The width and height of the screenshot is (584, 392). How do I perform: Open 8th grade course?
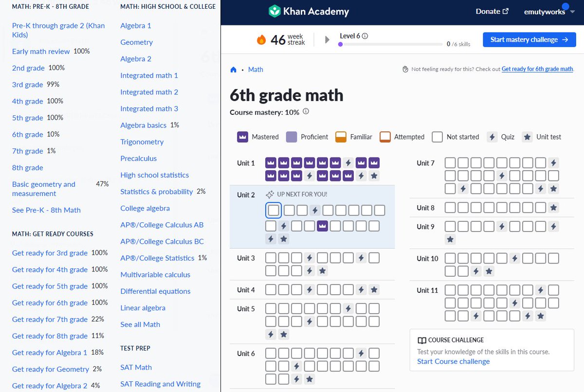(x=28, y=167)
